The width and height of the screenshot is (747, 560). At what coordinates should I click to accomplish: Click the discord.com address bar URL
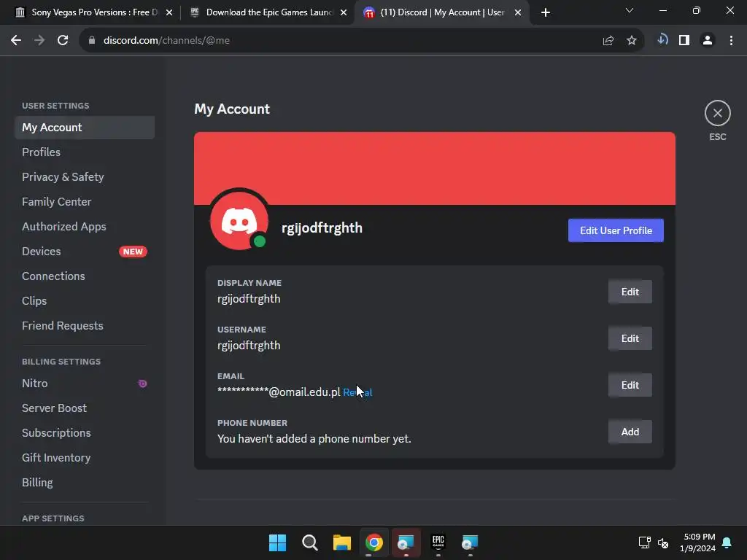(166, 41)
